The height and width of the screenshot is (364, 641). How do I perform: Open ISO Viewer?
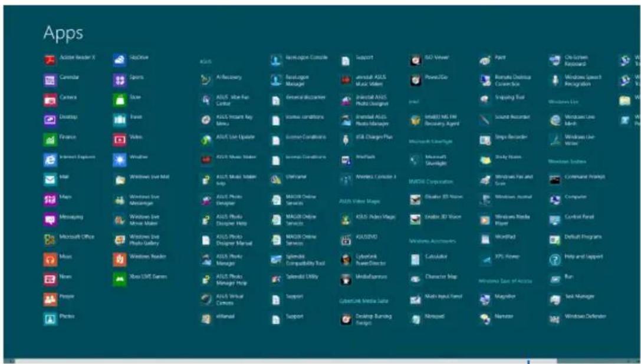429,59
